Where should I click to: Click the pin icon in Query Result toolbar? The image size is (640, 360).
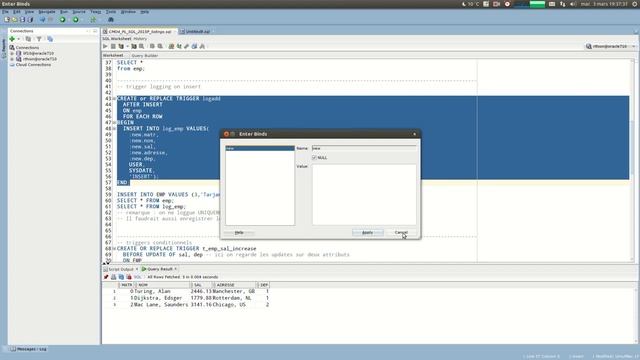(106, 277)
